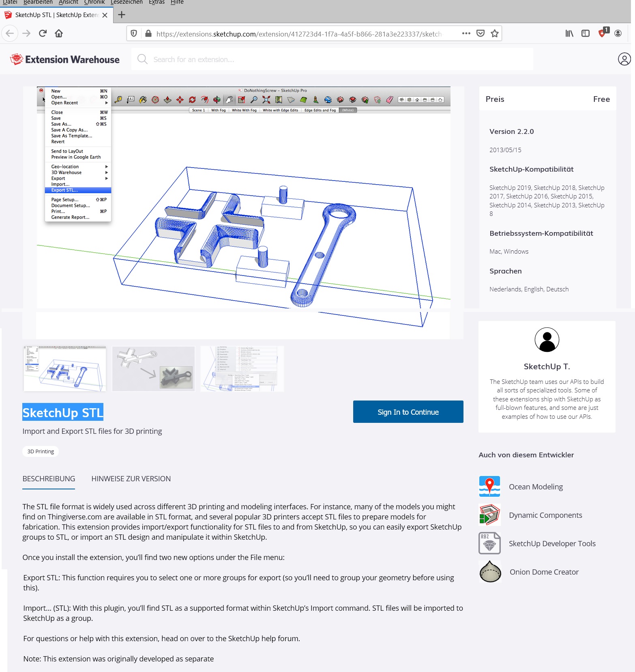This screenshot has height=672, width=635.
Task: Click the Sign In to Continue button
Action: pyautogui.click(x=408, y=412)
